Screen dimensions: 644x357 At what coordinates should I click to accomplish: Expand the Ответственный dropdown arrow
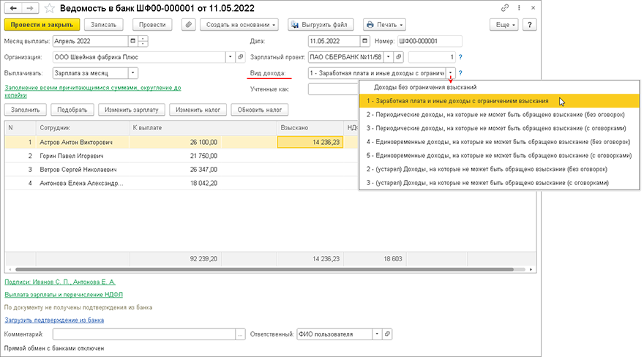(377, 334)
